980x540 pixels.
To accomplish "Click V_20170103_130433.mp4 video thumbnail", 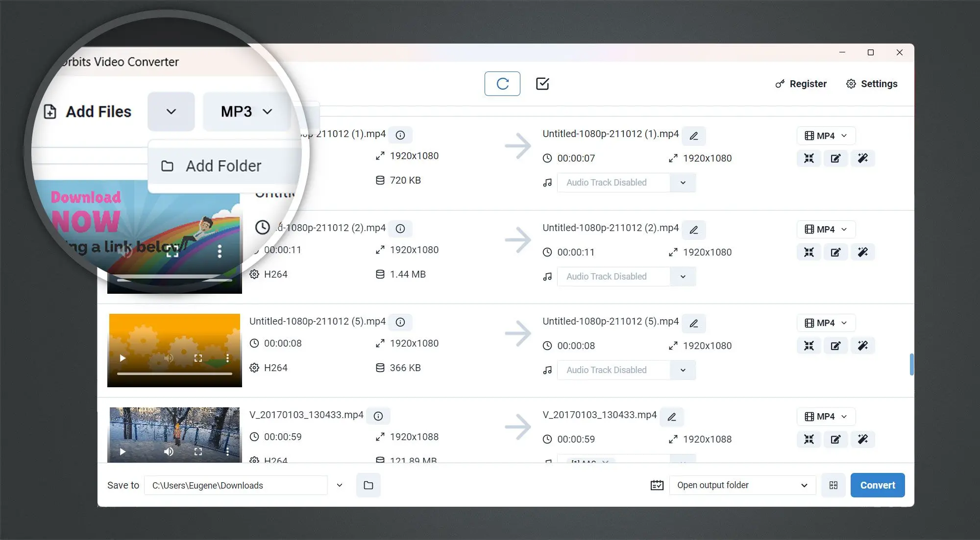I will click(175, 433).
